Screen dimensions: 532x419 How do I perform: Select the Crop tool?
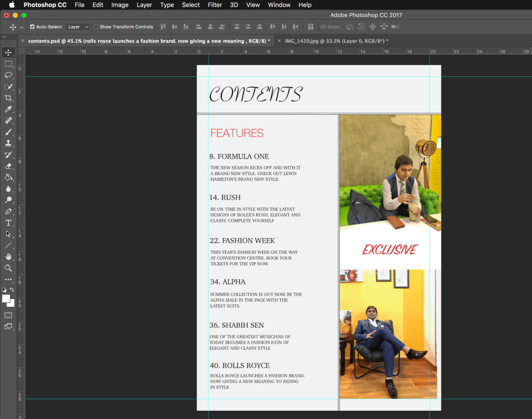point(8,98)
